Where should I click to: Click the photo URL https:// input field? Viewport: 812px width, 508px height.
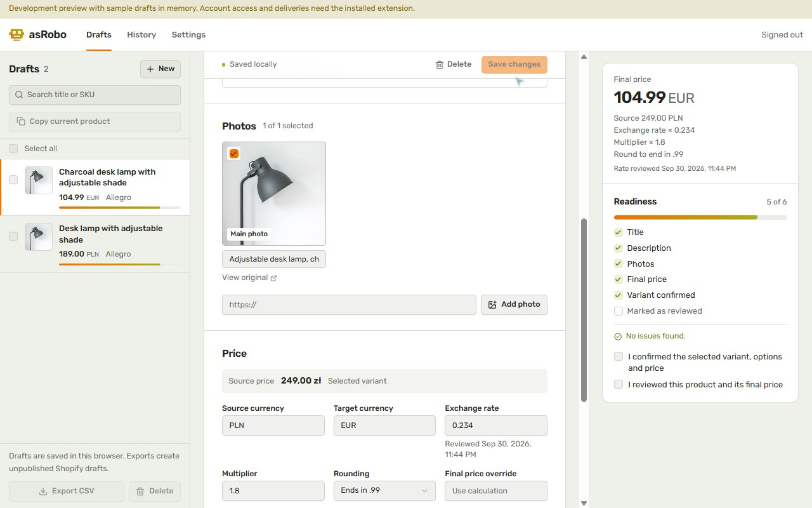[x=349, y=305]
